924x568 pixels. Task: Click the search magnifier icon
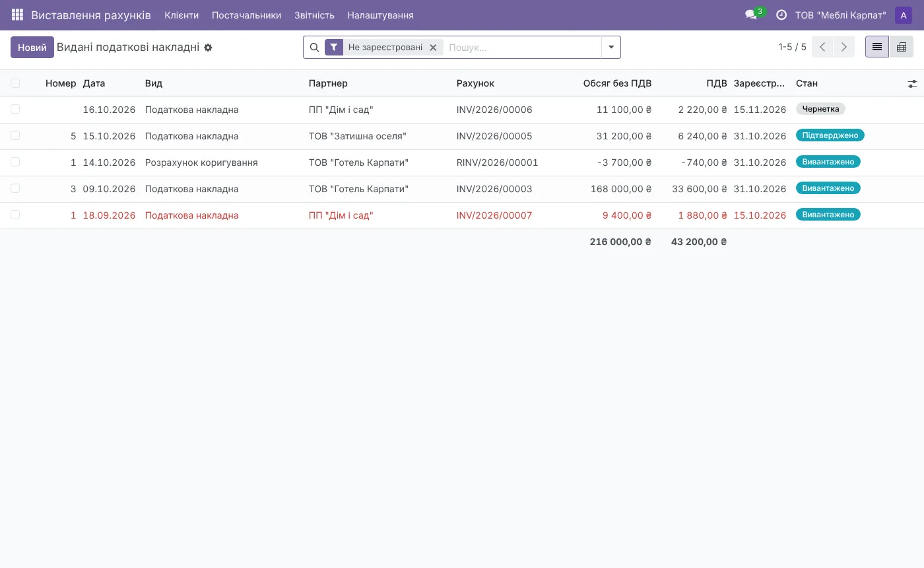314,48
